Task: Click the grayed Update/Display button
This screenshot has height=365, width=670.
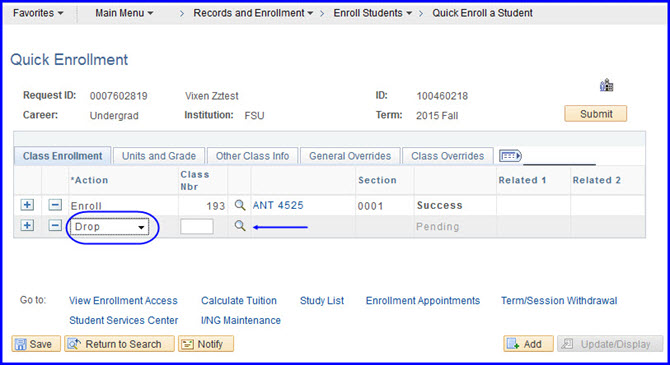Action: coord(610,344)
